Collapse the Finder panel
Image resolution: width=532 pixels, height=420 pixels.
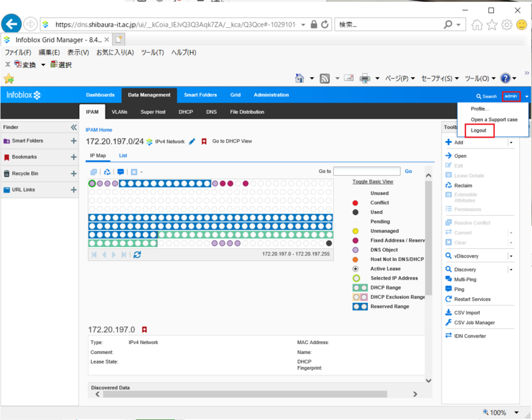pos(74,127)
